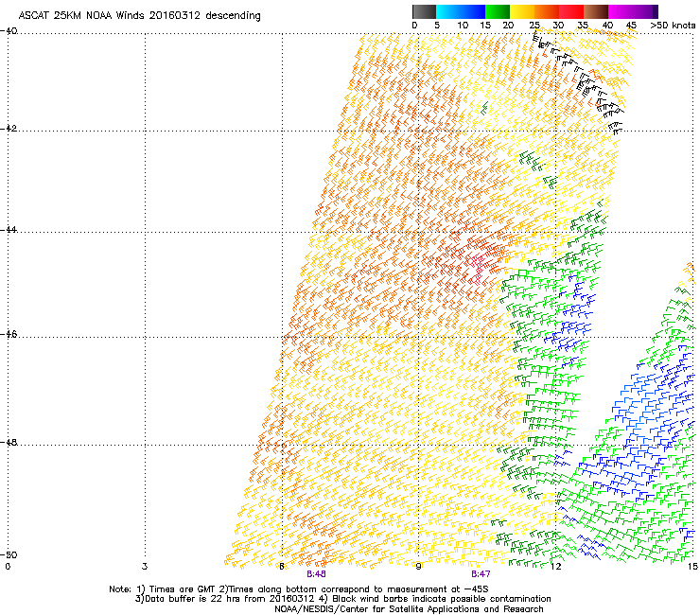This screenshot has height=615, width=700.
Task: Click the orange 25-30 knots legend band
Action: [x=547, y=11]
